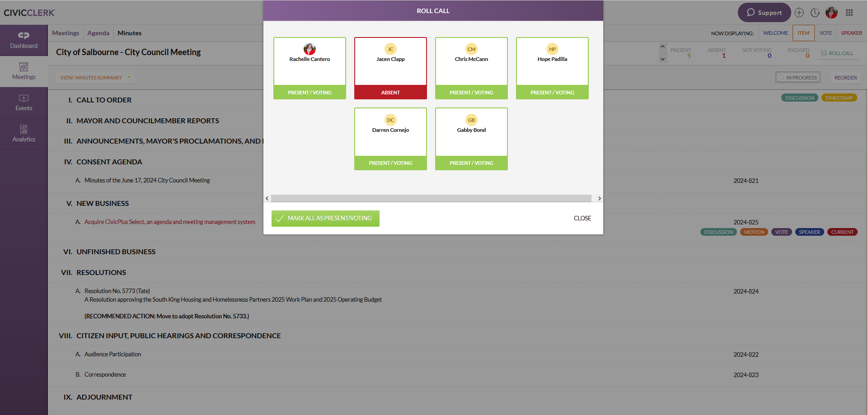The image size is (868, 415).
Task: Click the downward chevron near attendance counts
Action: coord(662,59)
